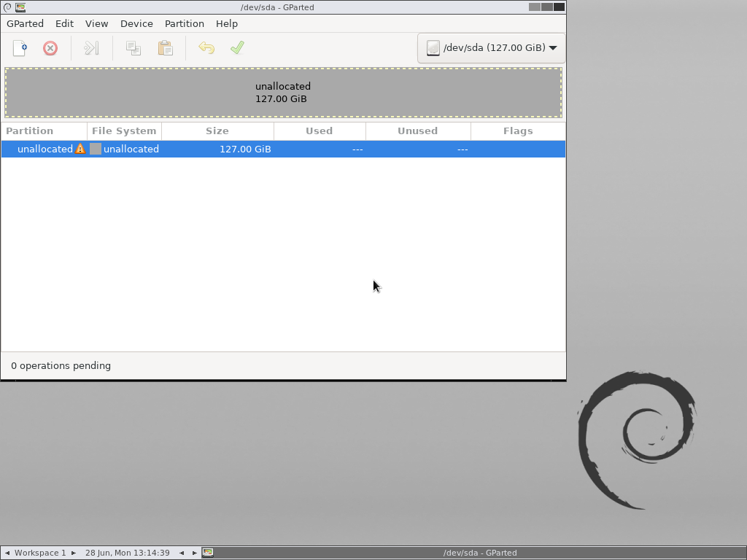747x560 pixels.
Task: Click the Partition column header
Action: (44, 131)
